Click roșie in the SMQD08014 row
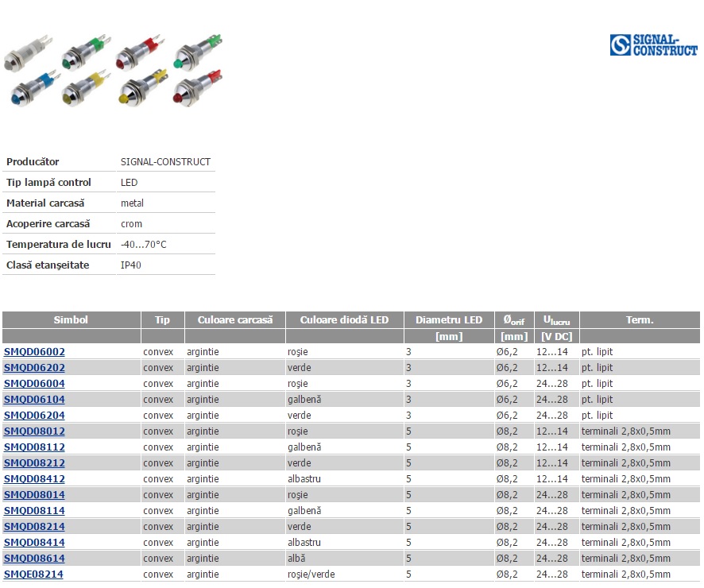This screenshot has height=588, width=704. tap(298, 495)
